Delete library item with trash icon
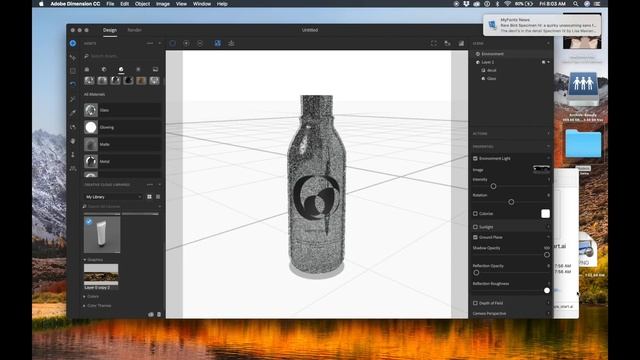This screenshot has width=640, height=360. point(159,314)
